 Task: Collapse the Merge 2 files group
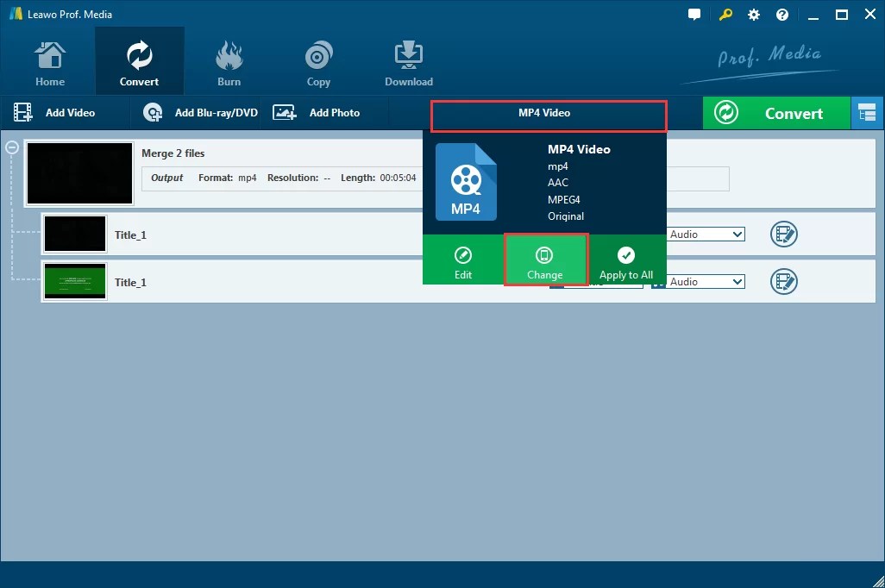click(12, 147)
